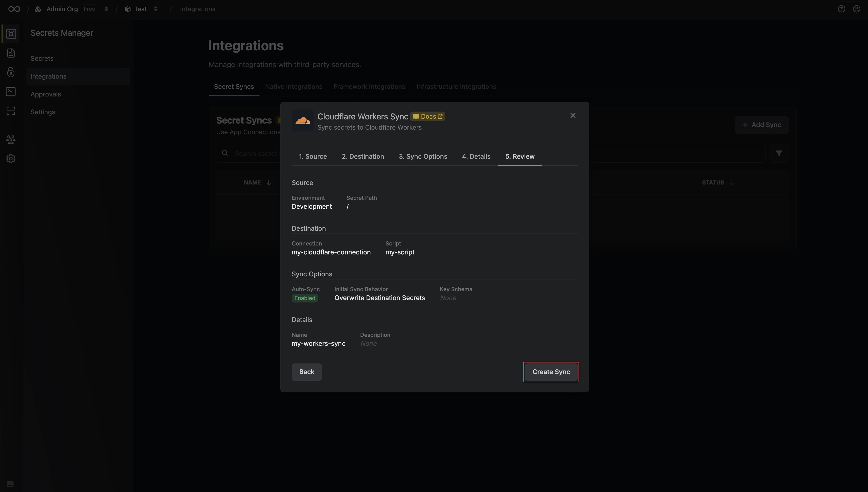Image resolution: width=868 pixels, height=492 pixels.
Task: Click the Add Sync button
Action: click(762, 125)
